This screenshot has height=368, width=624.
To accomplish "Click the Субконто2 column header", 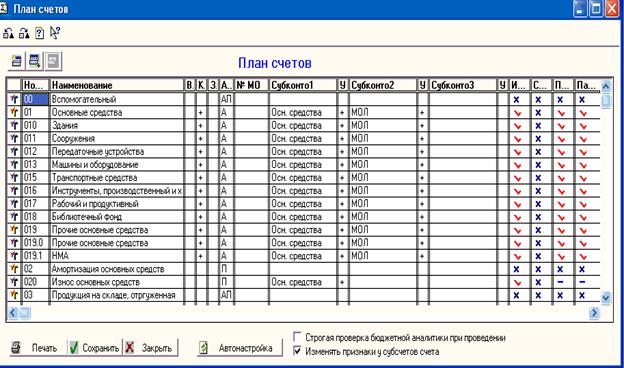I will [383, 85].
